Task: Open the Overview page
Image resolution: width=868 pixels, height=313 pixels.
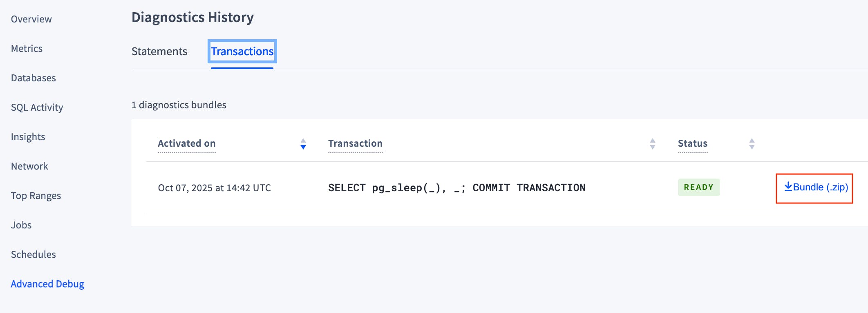Action: (31, 19)
